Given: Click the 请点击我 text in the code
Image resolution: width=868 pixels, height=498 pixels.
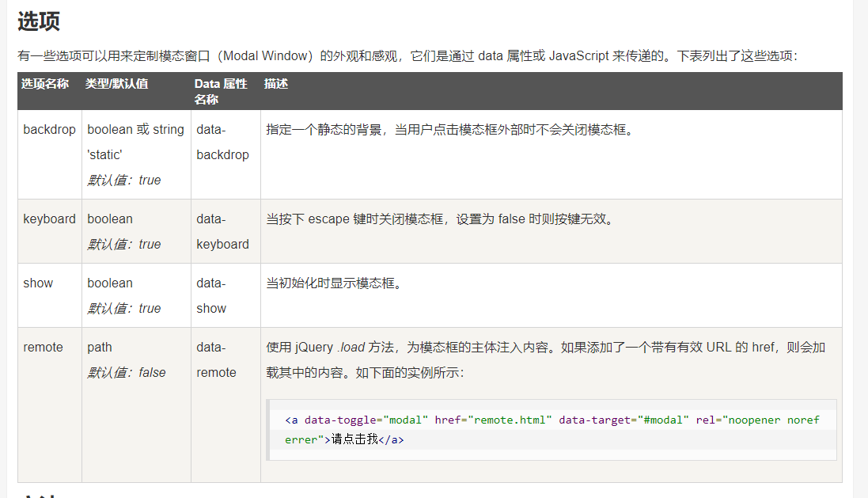Looking at the screenshot, I should [354, 439].
